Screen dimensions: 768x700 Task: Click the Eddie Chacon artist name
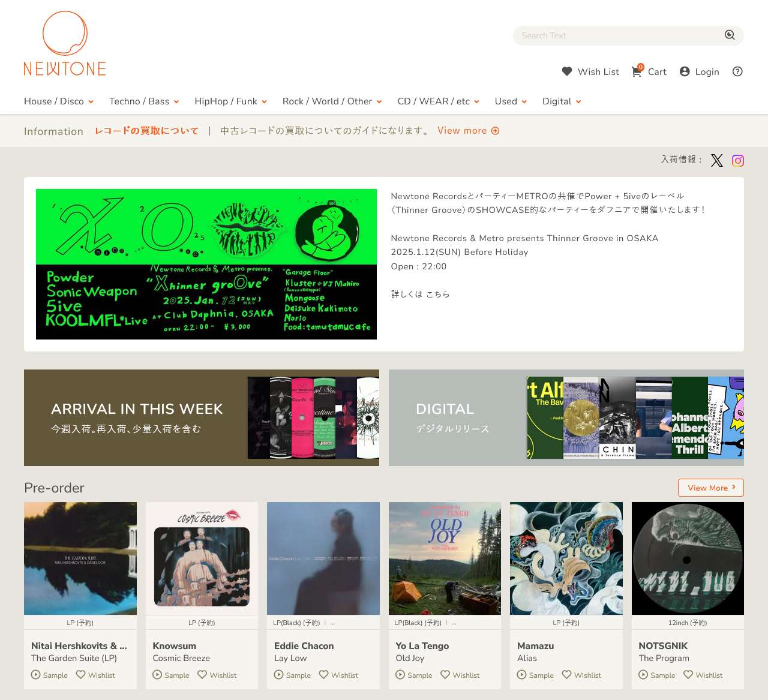coord(304,645)
